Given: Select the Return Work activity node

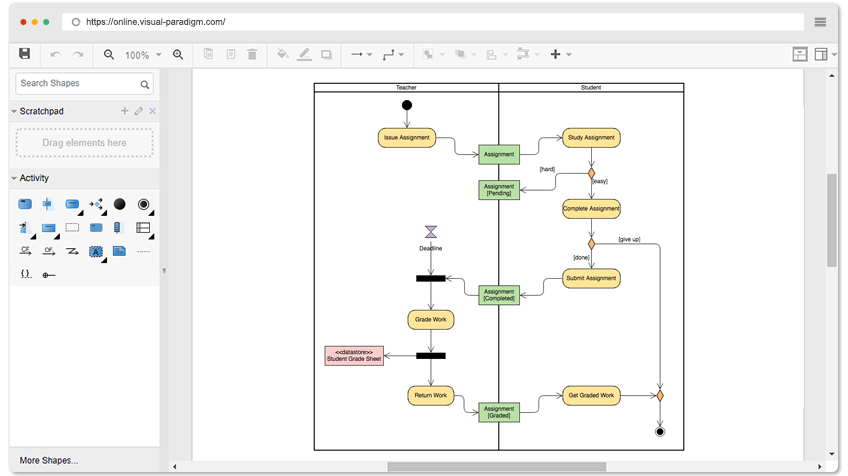Looking at the screenshot, I should tap(430, 395).
